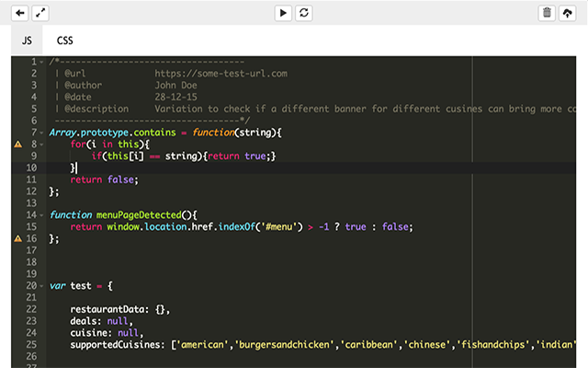Click the URL text in the header comment

220,74
